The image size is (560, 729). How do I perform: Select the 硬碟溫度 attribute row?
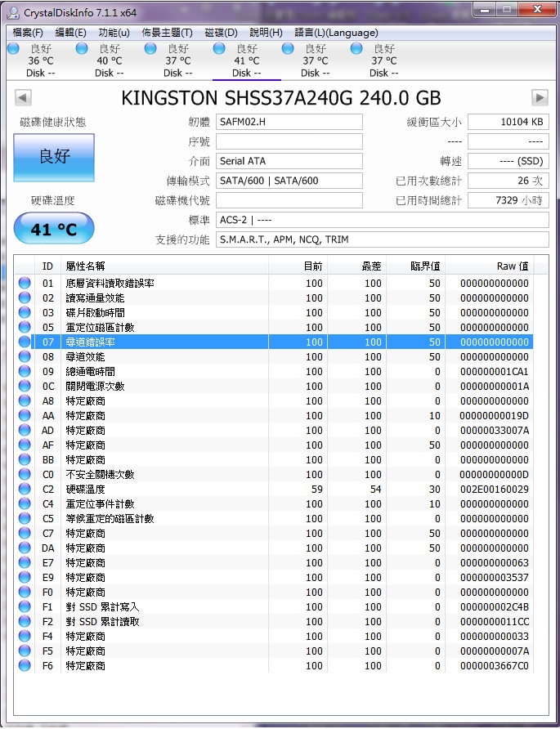[275, 489]
